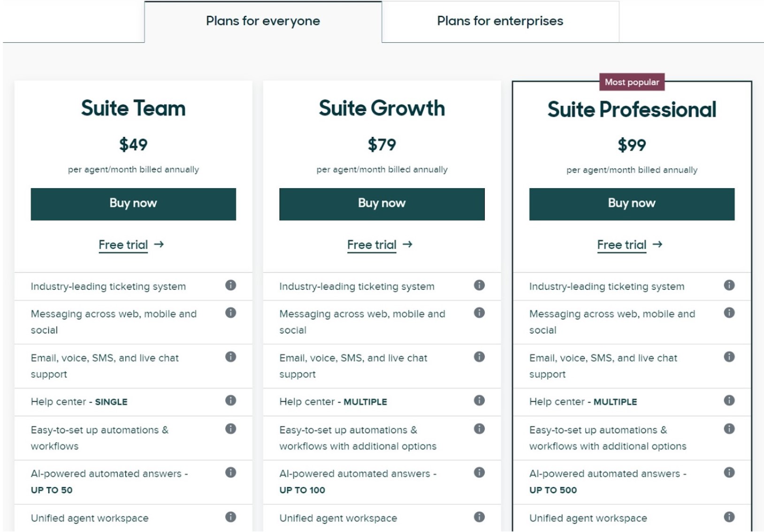Buy now for Suite Growth plan
This screenshot has height=532, width=764.
pyautogui.click(x=382, y=204)
